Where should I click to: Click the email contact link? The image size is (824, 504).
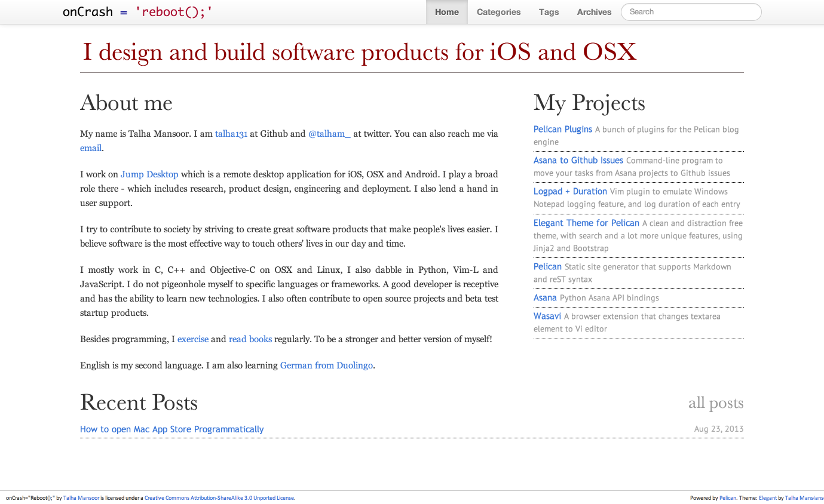point(91,148)
